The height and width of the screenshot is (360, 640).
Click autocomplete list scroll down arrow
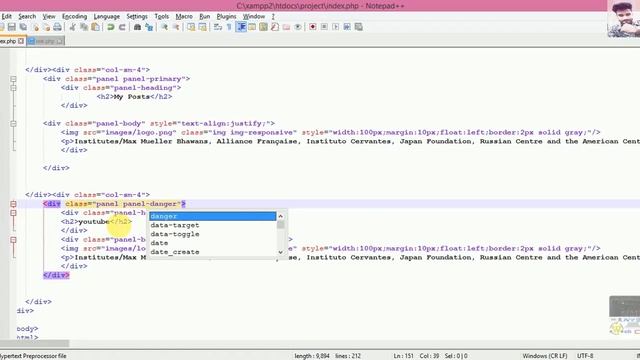[x=280, y=252]
